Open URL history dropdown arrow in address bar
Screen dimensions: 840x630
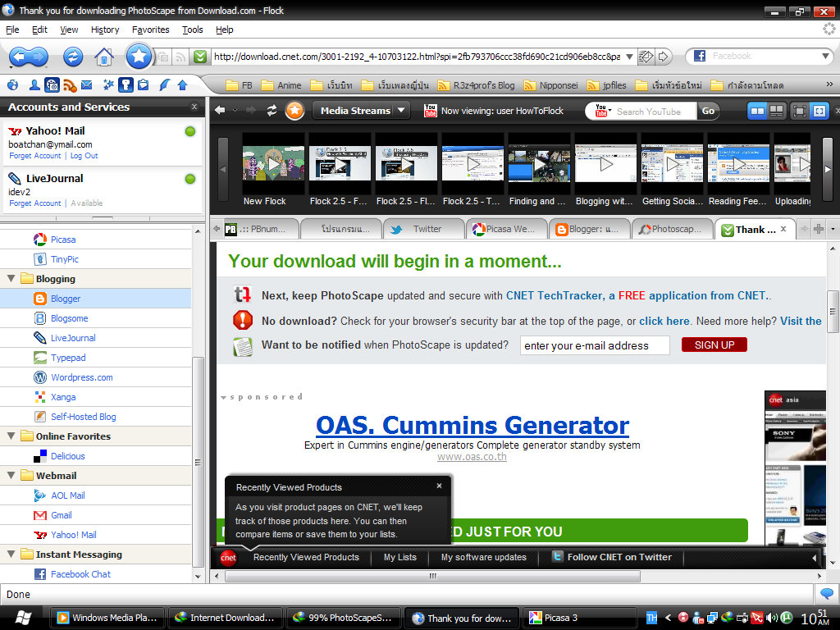[629, 57]
